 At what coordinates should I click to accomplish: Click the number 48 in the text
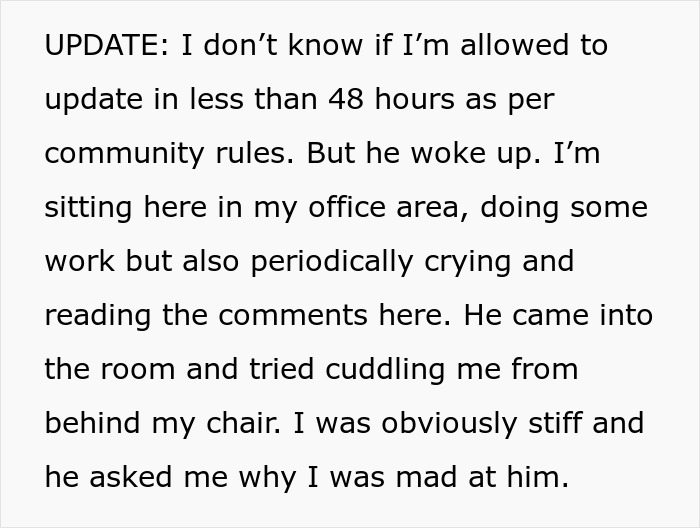coord(346,99)
